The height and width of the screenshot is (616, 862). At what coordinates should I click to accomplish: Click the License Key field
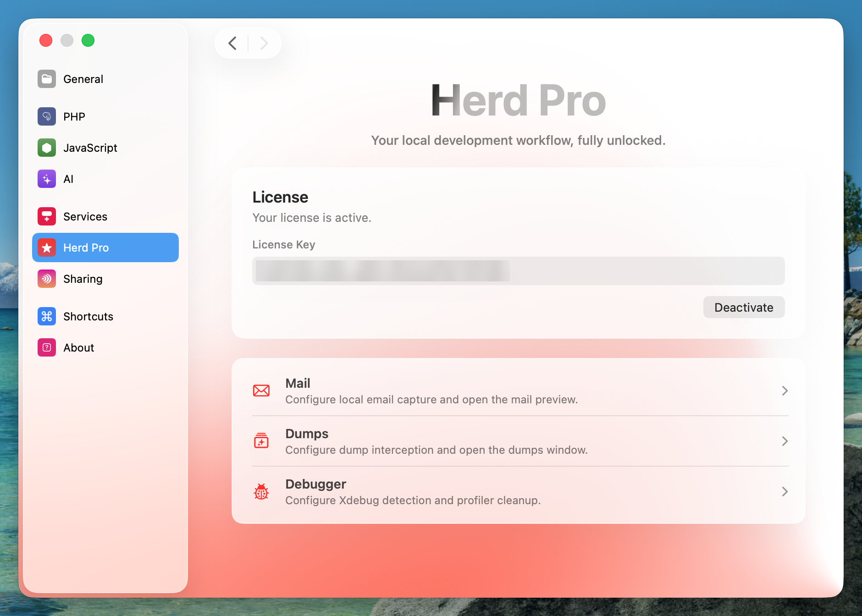518,270
